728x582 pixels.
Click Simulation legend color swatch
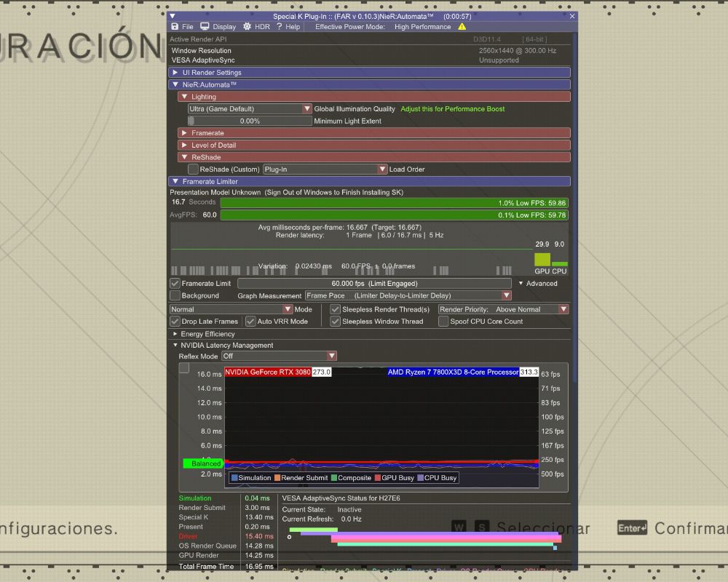[x=234, y=477]
